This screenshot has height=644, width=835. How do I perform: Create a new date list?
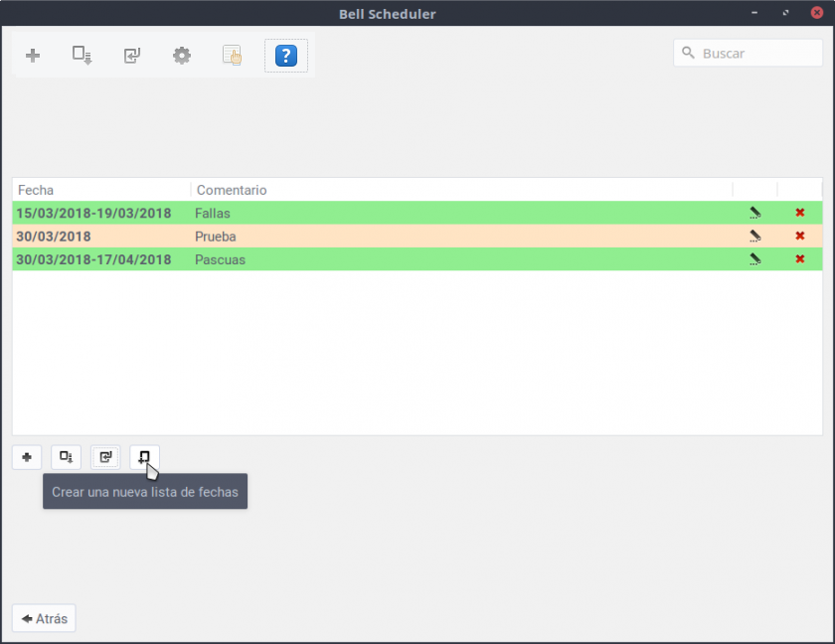(x=144, y=457)
